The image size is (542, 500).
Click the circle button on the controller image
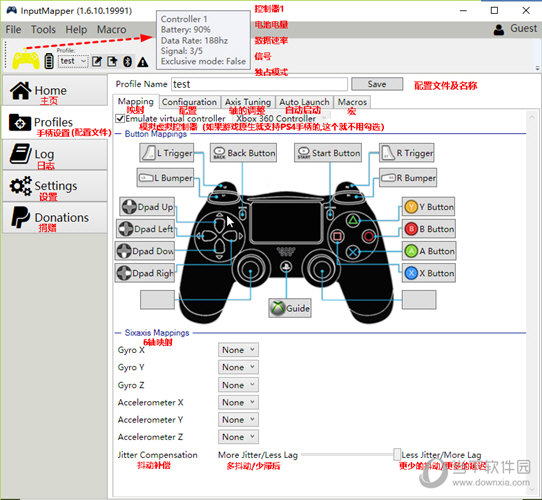click(368, 236)
